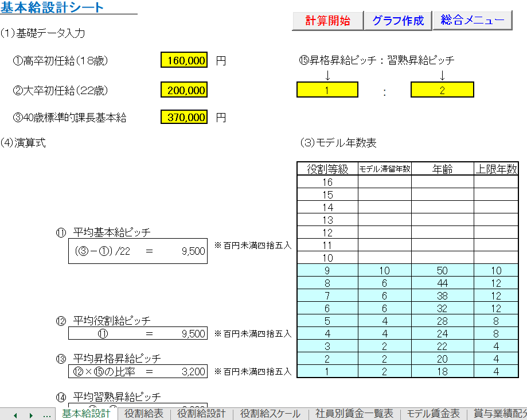Click 役割等級 cell 11
This screenshot has width=527, height=420.
coord(327,245)
